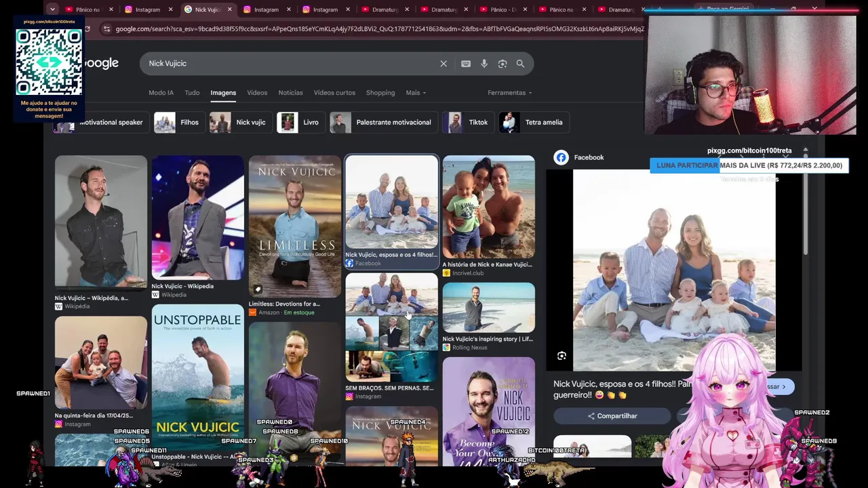
Task: View site information icon in the address bar
Action: [x=106, y=29]
